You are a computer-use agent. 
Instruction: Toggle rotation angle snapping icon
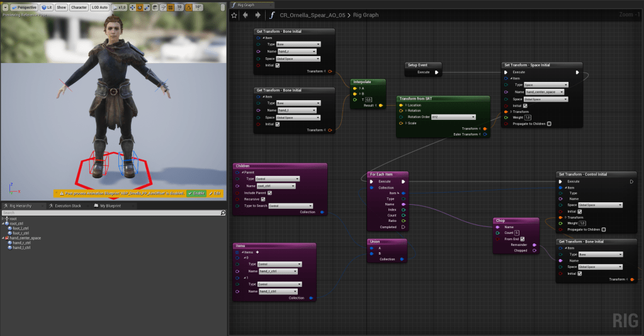click(x=189, y=7)
